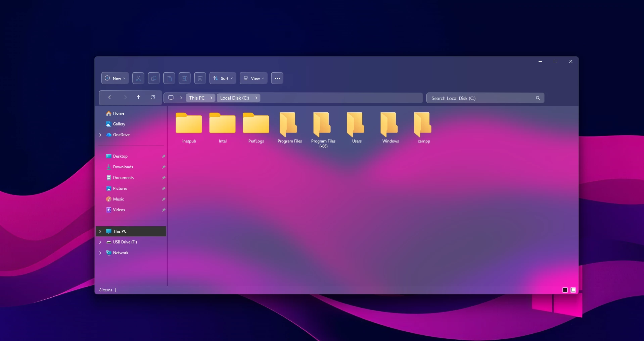Click the Copy icon in toolbar
This screenshot has width=644, height=341.
[x=154, y=78]
